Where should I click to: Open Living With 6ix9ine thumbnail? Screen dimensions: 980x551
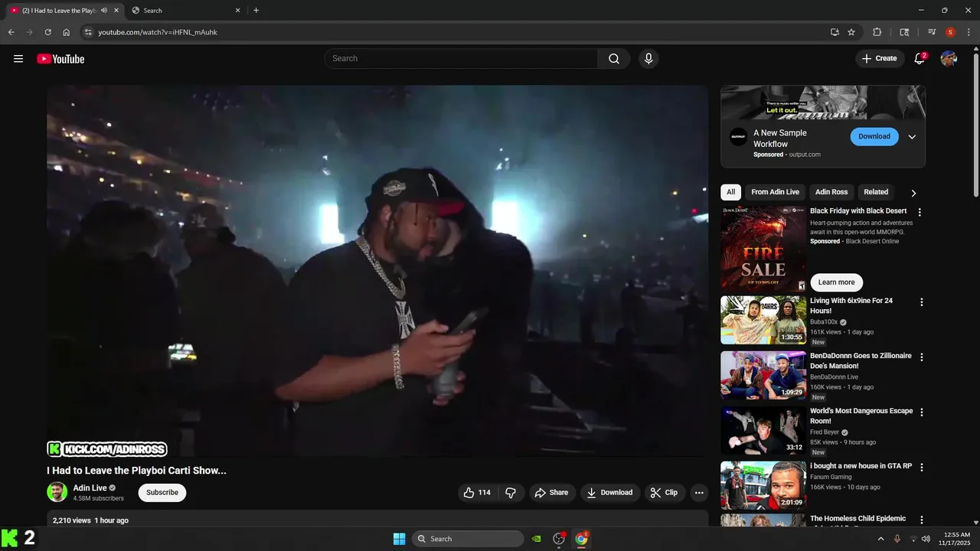(x=763, y=320)
